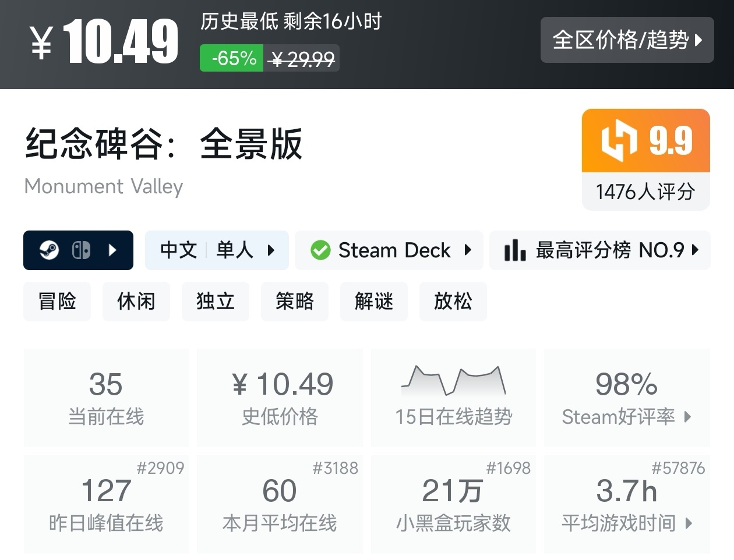Screen dimensions: 734x560
Task: Click the 小黑盒玩家数 21万 stat card
Action: 453,504
